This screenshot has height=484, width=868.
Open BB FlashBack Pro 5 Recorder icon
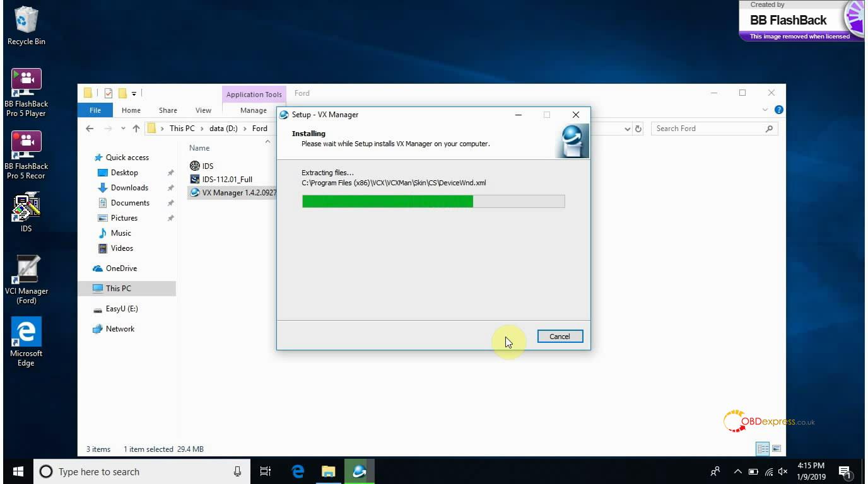point(26,146)
